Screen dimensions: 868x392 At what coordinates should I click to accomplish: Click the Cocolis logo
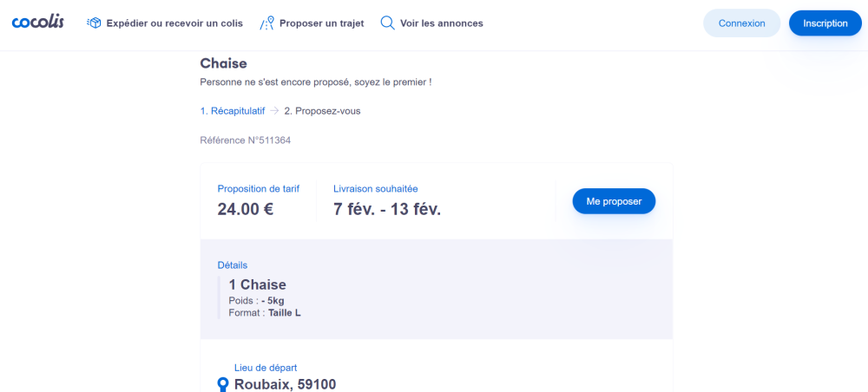point(37,23)
